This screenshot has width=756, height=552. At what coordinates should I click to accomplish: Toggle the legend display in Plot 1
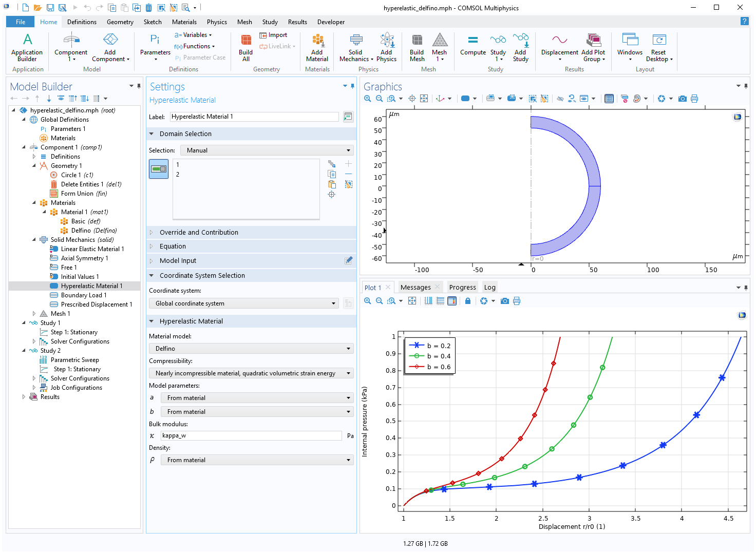coord(452,301)
